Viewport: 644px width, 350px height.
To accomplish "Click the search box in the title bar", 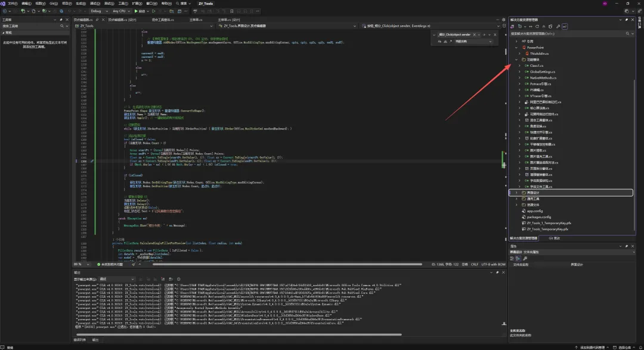I will 183,4.
